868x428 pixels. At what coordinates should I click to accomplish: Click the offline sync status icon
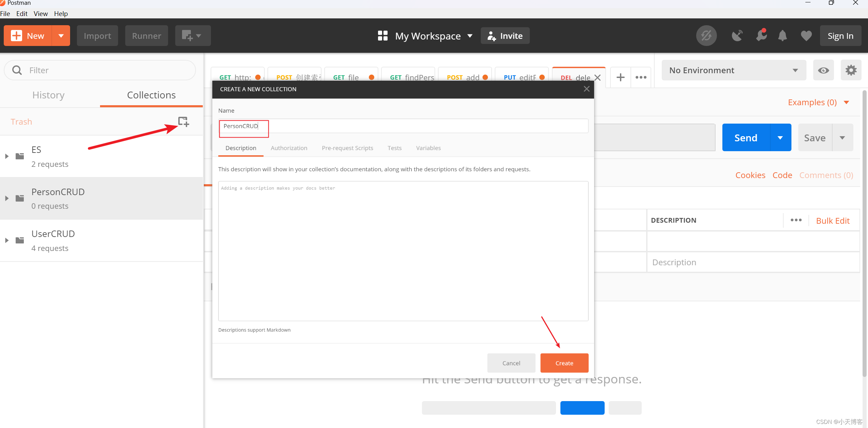pyautogui.click(x=706, y=36)
